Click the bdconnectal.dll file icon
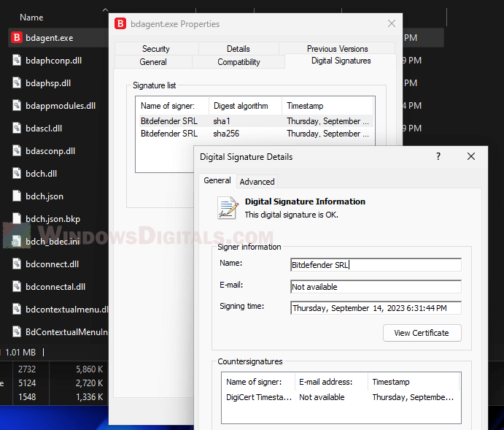 (x=17, y=287)
